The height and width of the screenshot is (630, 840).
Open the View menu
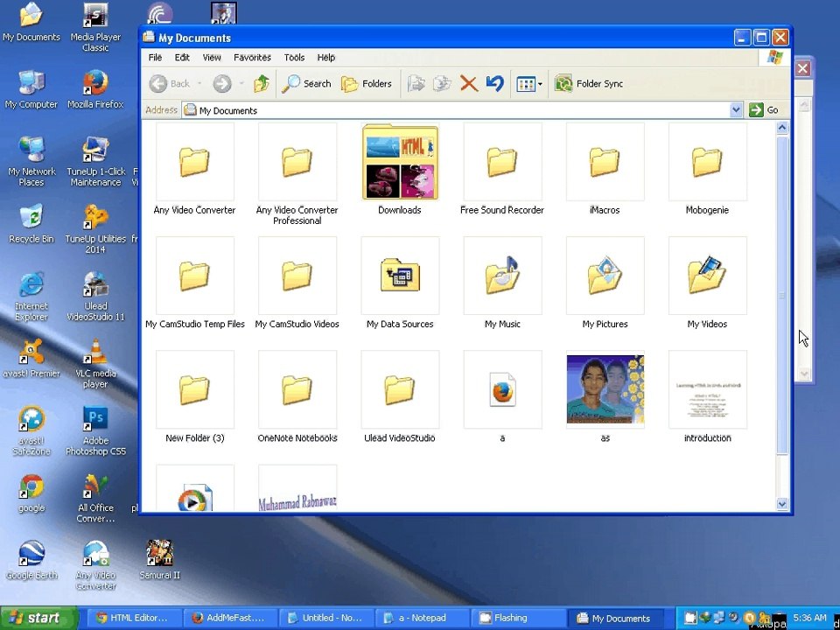click(x=212, y=58)
